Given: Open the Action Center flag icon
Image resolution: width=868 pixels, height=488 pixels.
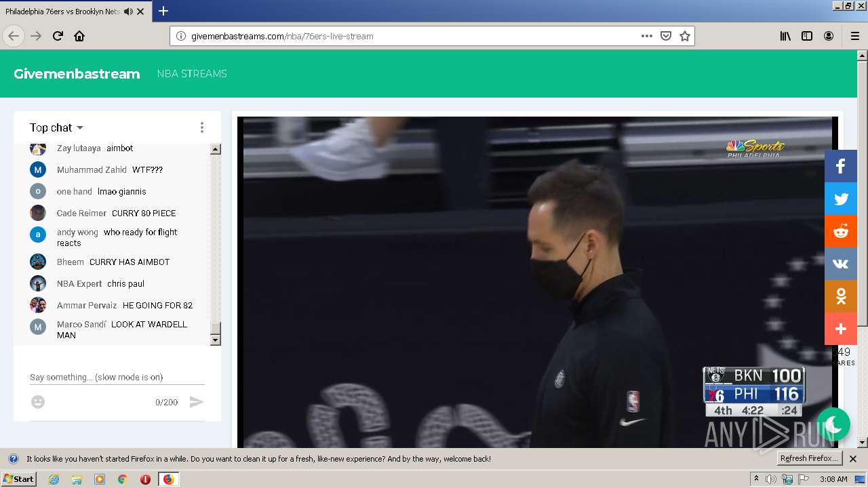Looking at the screenshot, I should (804, 479).
